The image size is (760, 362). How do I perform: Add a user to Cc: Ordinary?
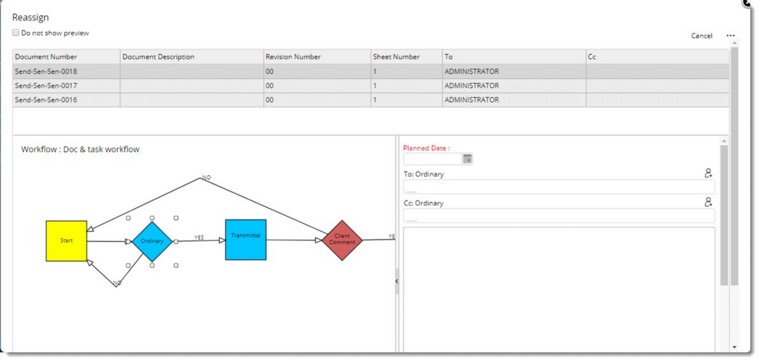(708, 202)
